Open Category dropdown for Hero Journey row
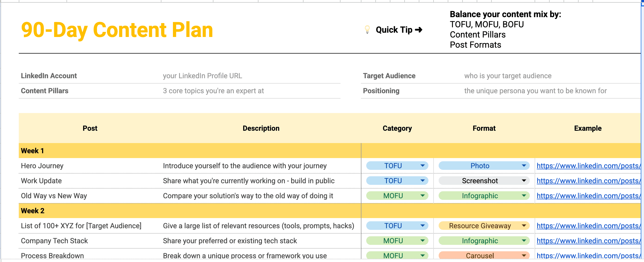Image resolution: width=644 pixels, height=262 pixels. [x=423, y=166]
